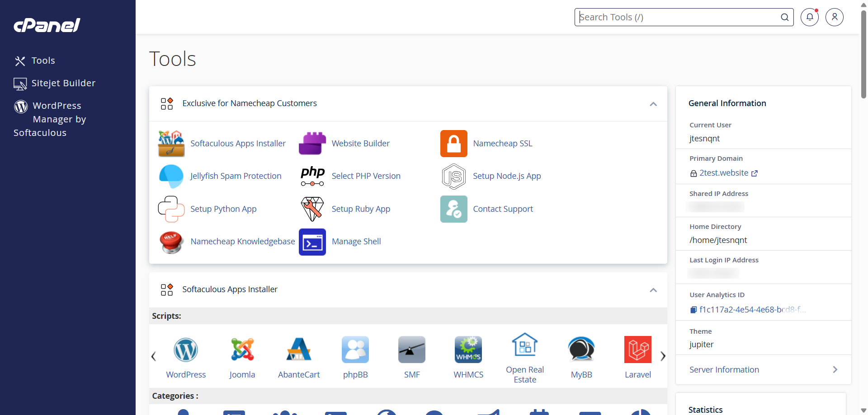Image resolution: width=868 pixels, height=415 pixels.
Task: Click the Select PHP Version link
Action: coord(366,176)
